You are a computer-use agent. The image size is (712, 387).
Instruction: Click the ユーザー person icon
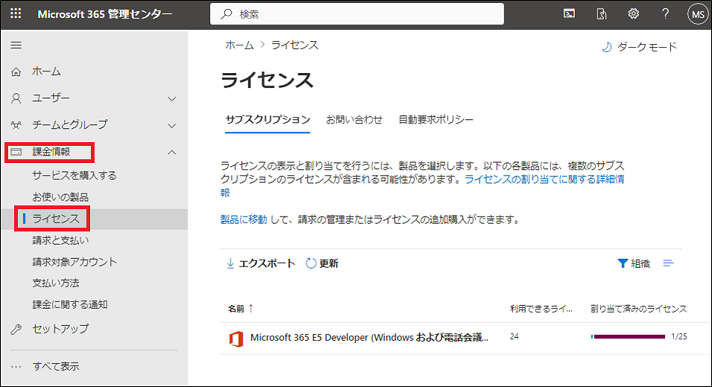16,98
